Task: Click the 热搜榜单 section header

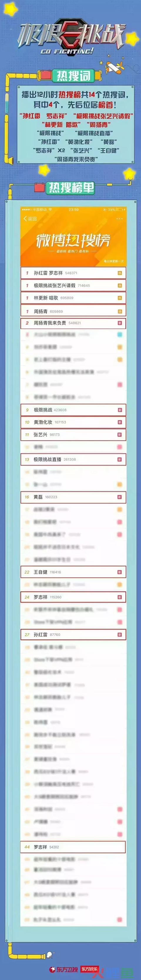Action: 71,187
